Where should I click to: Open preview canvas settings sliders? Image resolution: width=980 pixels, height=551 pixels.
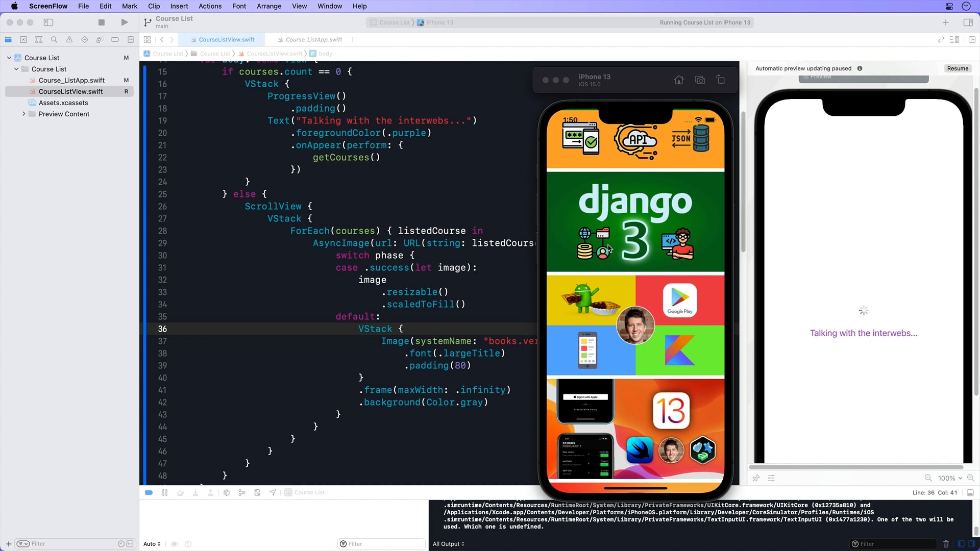pos(771,478)
